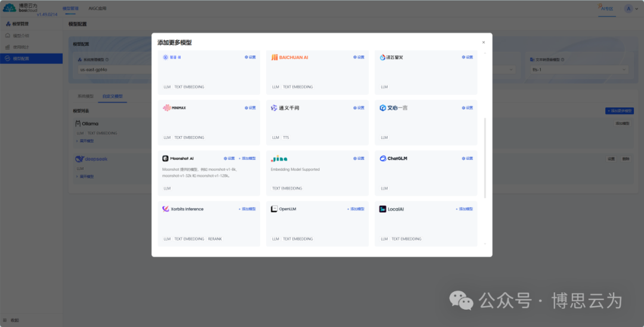Image resolution: width=644 pixels, height=327 pixels.
Task: Click 设置 button on deepseek row
Action: (x=611, y=159)
